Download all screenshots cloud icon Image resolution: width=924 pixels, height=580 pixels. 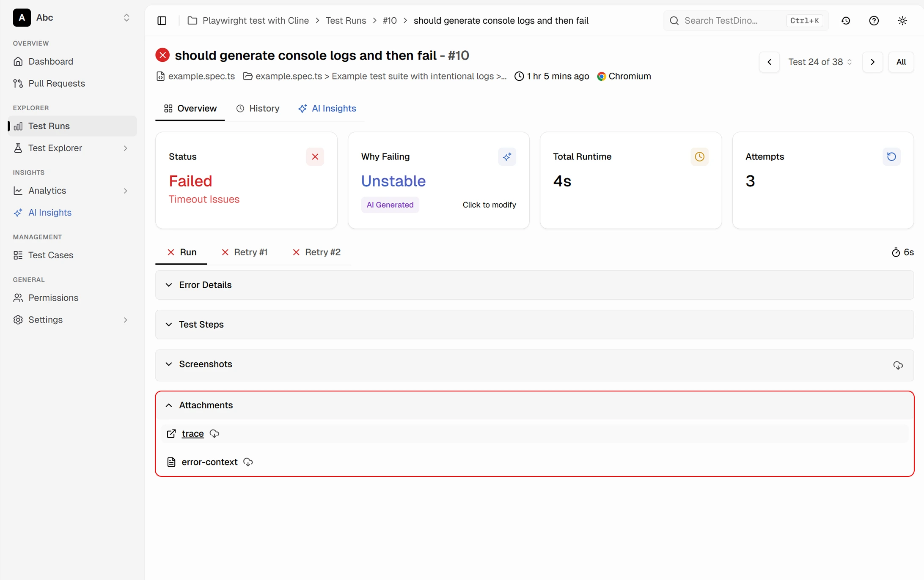[898, 365]
